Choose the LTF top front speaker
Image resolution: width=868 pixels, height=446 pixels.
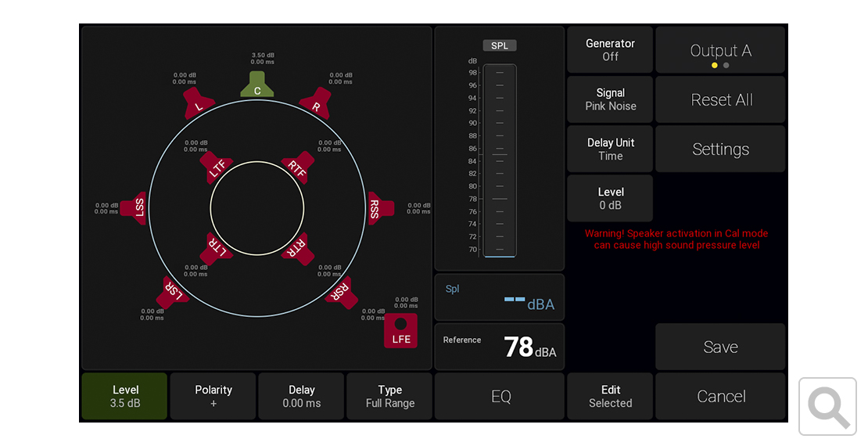(x=216, y=167)
